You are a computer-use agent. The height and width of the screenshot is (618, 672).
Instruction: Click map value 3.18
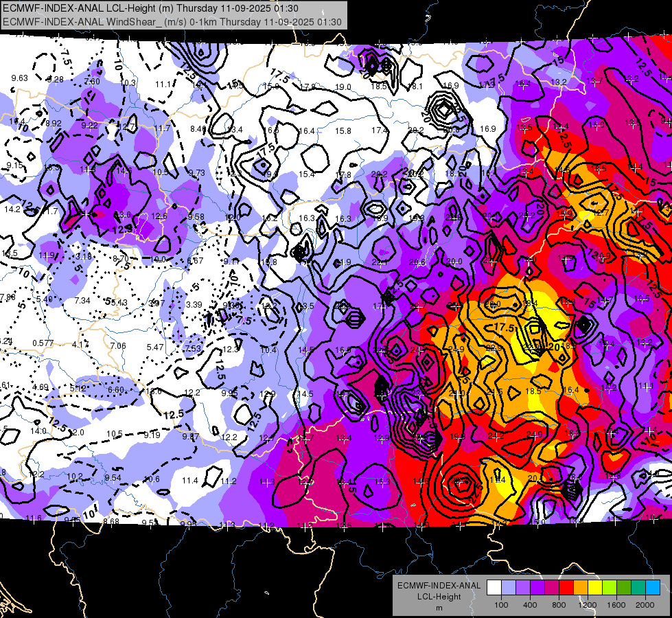click(84, 257)
